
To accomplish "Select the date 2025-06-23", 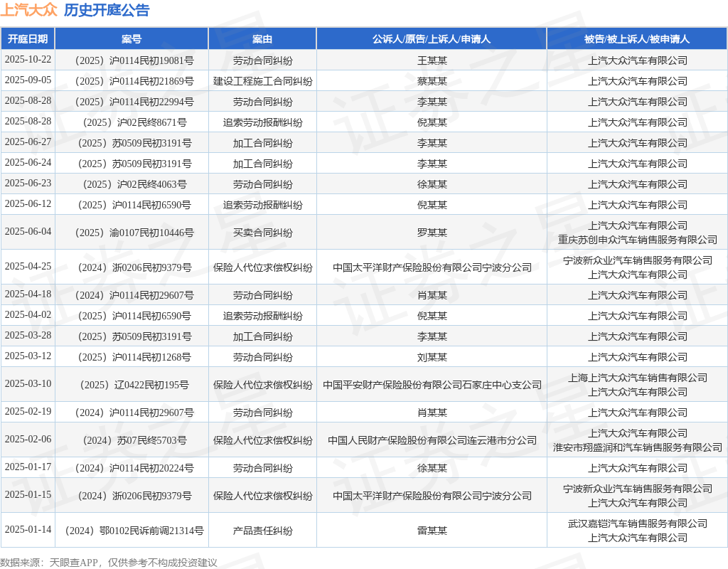I will click(28, 183).
